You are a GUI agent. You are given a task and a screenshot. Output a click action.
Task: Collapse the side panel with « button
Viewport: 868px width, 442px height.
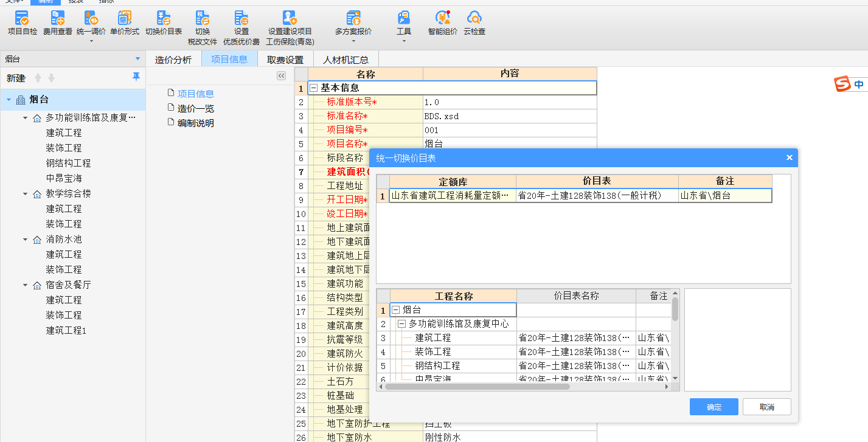tap(281, 76)
